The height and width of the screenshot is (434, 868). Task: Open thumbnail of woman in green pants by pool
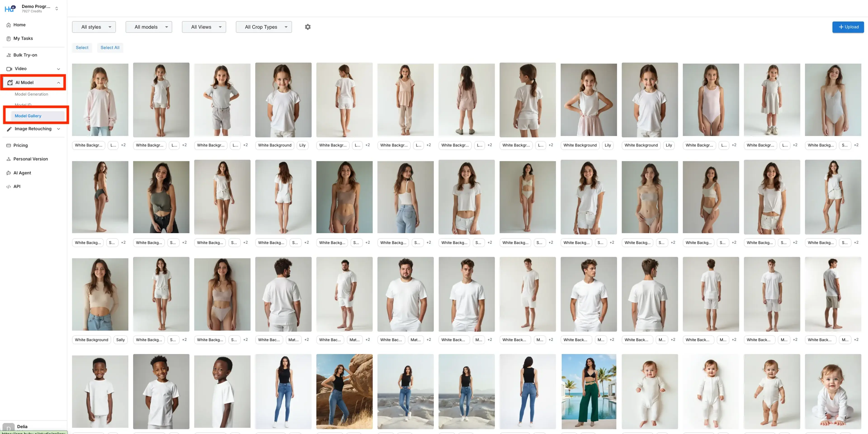click(x=589, y=391)
